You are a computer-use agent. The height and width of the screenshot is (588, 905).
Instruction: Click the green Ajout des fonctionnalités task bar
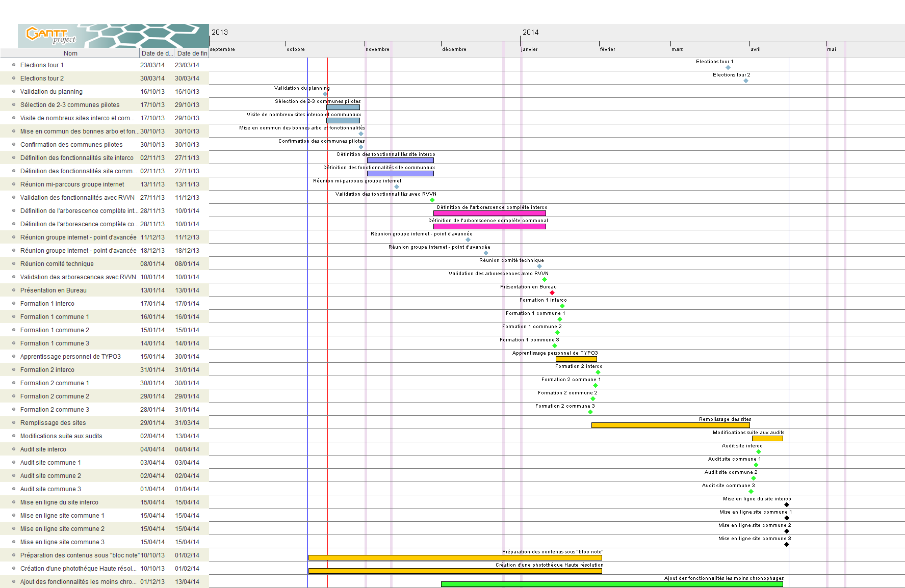click(611, 584)
